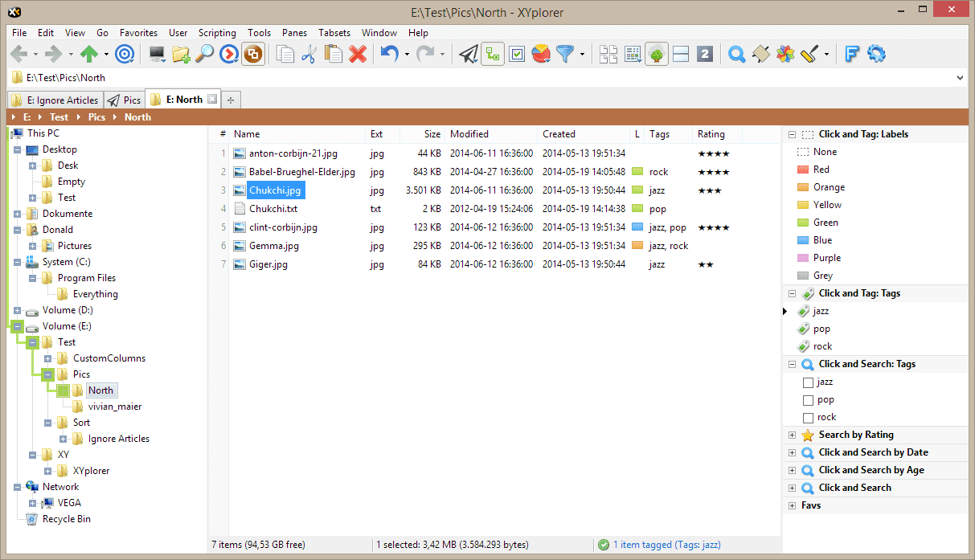Image resolution: width=975 pixels, height=560 pixels.
Task: Open the Scripting menu
Action: pos(217,33)
